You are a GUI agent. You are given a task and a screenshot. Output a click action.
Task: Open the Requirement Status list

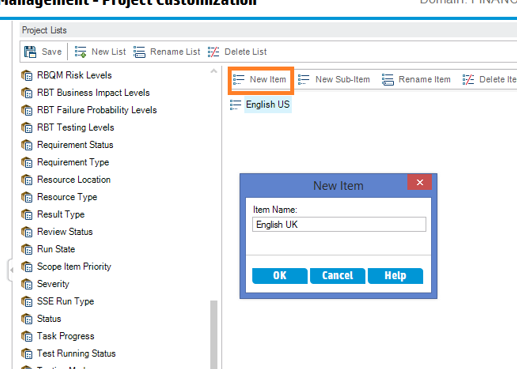[x=75, y=145]
